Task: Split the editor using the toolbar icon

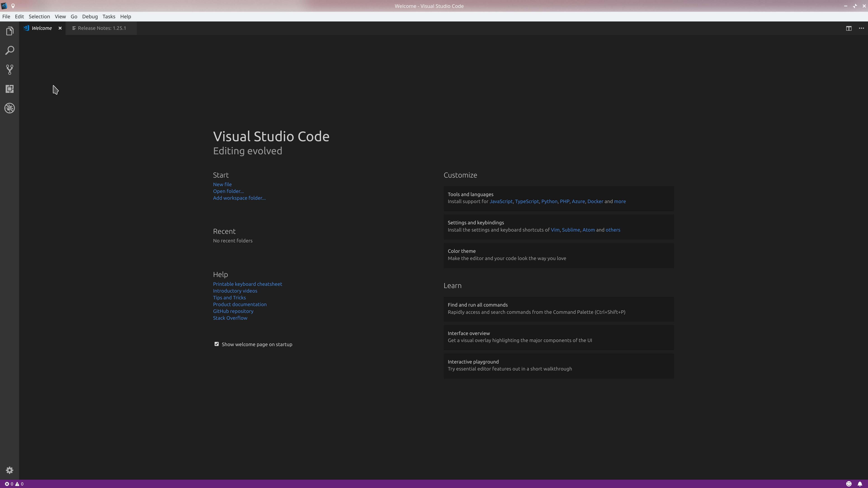Action: [x=849, y=28]
